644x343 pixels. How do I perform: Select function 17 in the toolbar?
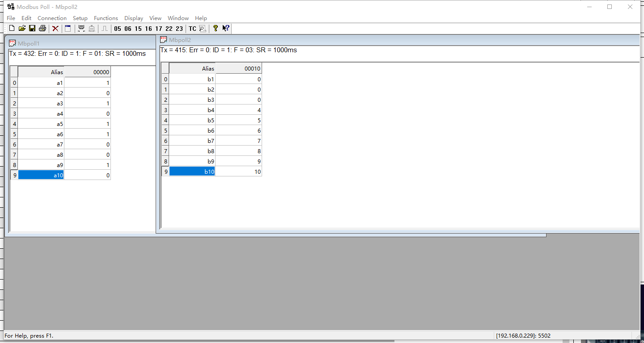(x=159, y=29)
